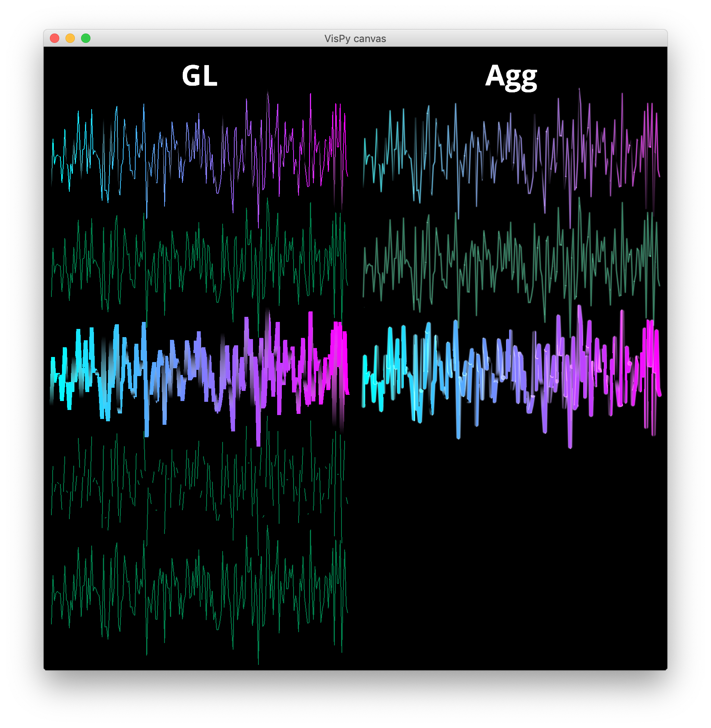This screenshot has width=711, height=728.
Task: Click the yellow minimize button in the title bar
Action: [x=70, y=38]
